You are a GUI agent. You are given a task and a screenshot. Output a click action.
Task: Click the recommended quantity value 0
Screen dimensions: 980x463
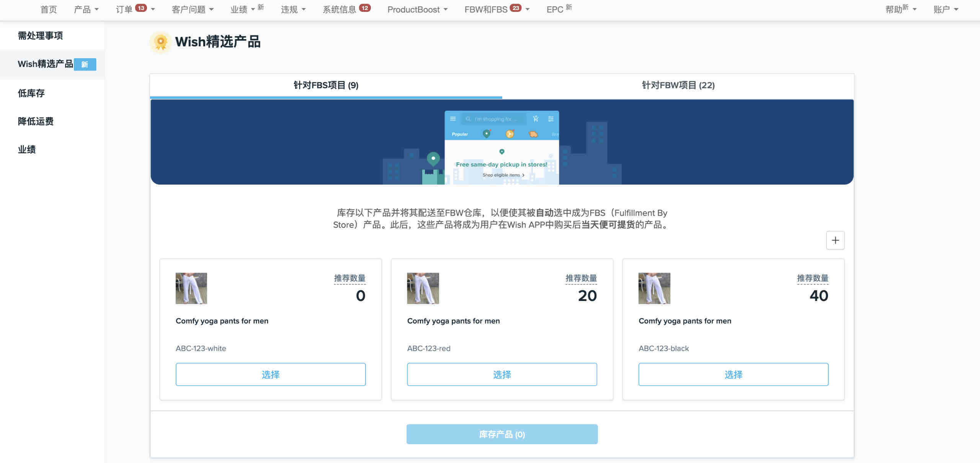pos(361,296)
